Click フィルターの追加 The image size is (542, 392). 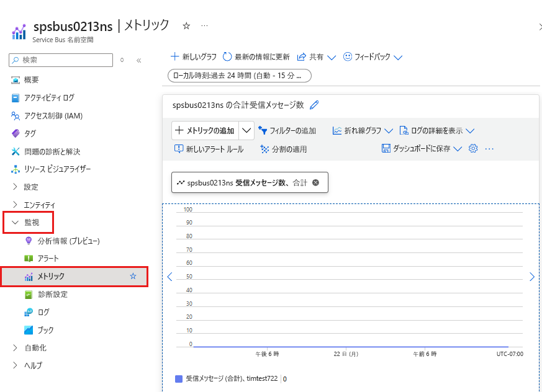click(287, 130)
